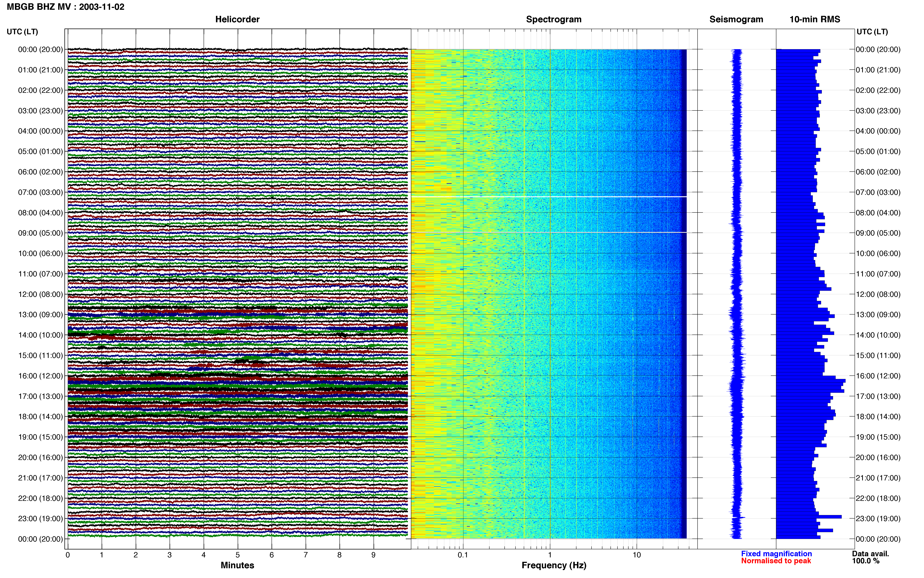Click the left '10:00 (06:00)' time label
The width and height of the screenshot is (924, 578).
(41, 253)
